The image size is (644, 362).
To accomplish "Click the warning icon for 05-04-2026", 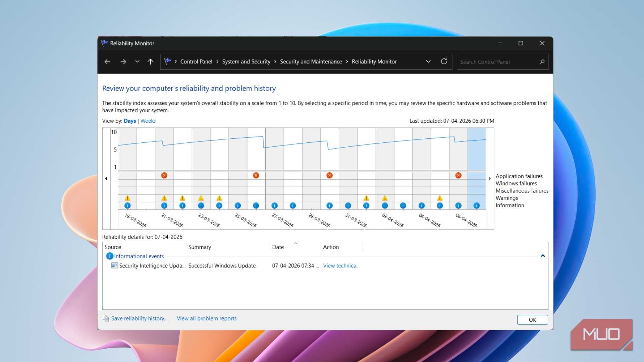I will pos(440,198).
